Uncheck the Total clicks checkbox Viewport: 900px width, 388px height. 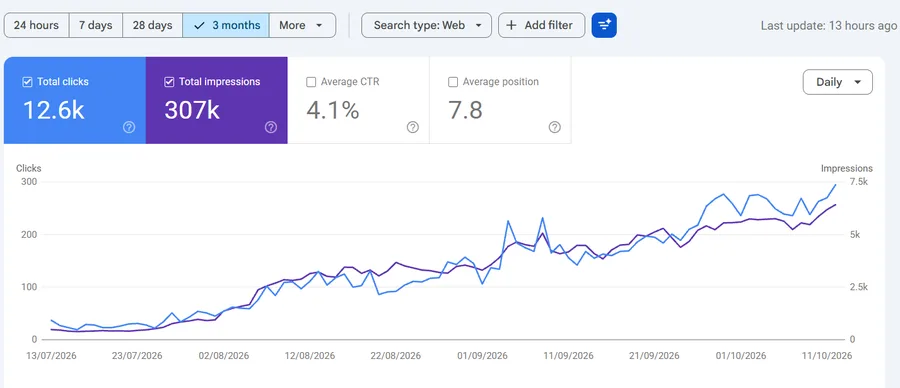click(27, 82)
